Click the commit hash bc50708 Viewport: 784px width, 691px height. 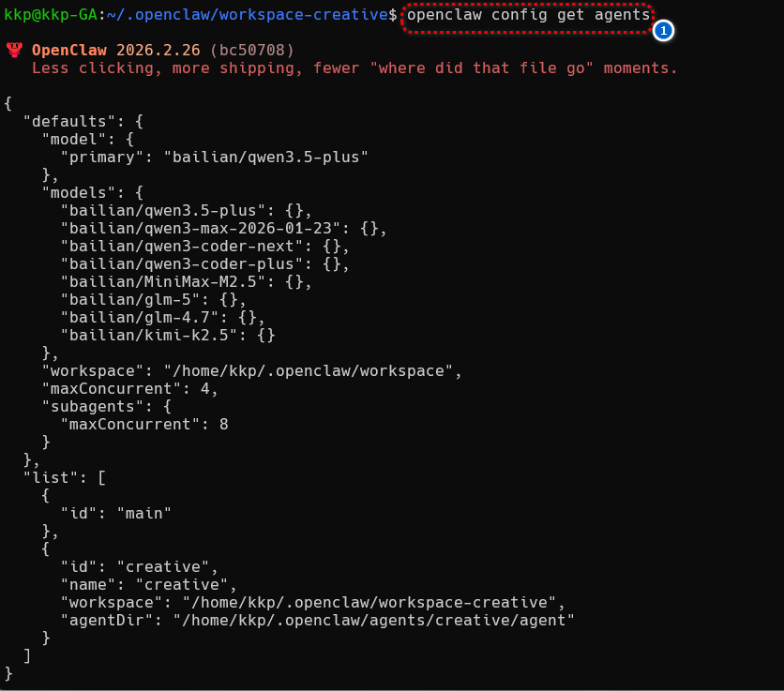coord(251,50)
